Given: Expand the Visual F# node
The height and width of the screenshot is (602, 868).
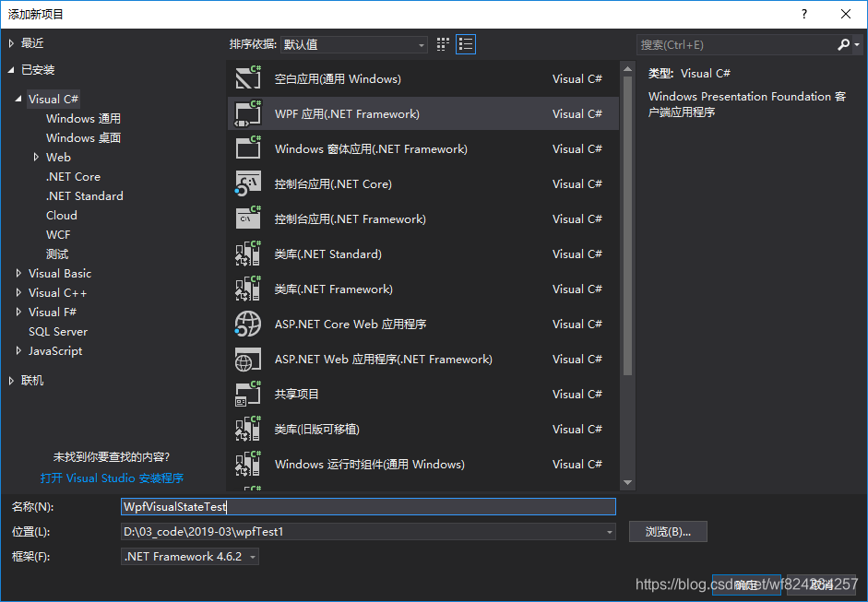Looking at the screenshot, I should 18,313.
